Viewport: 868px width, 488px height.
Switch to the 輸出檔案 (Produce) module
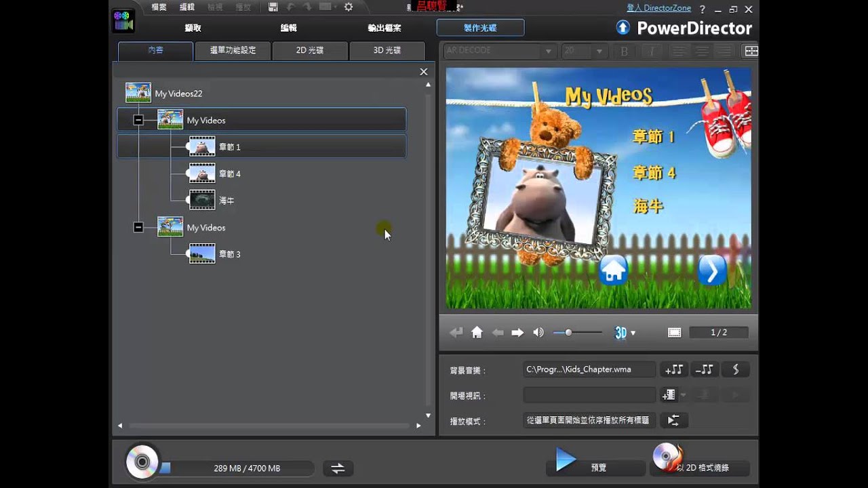384,28
